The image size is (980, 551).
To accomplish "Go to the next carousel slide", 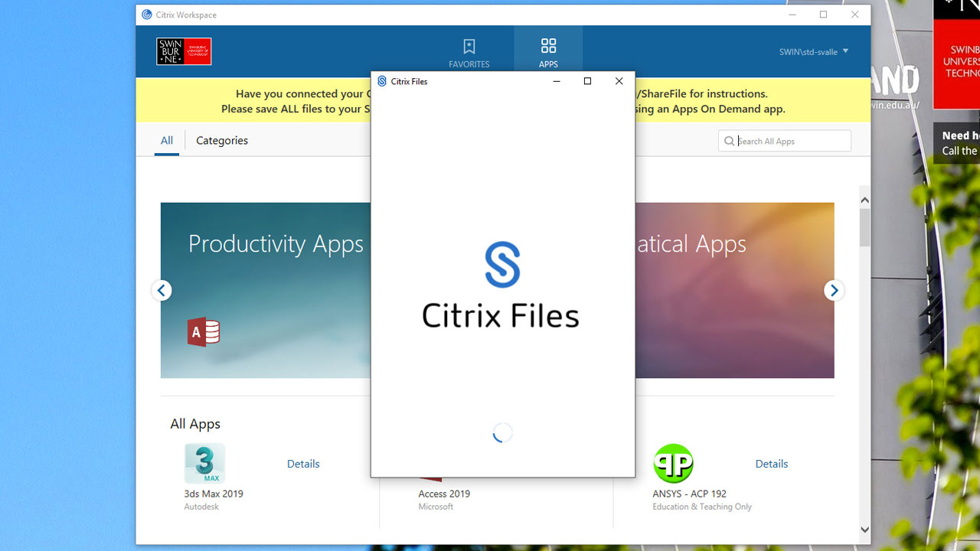I will pyautogui.click(x=834, y=290).
